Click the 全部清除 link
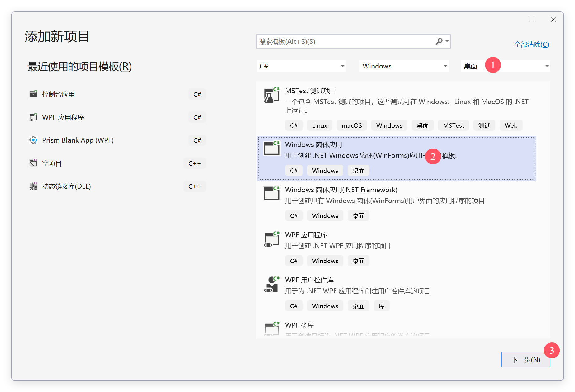Image resolution: width=575 pixels, height=392 pixels. coord(531,45)
